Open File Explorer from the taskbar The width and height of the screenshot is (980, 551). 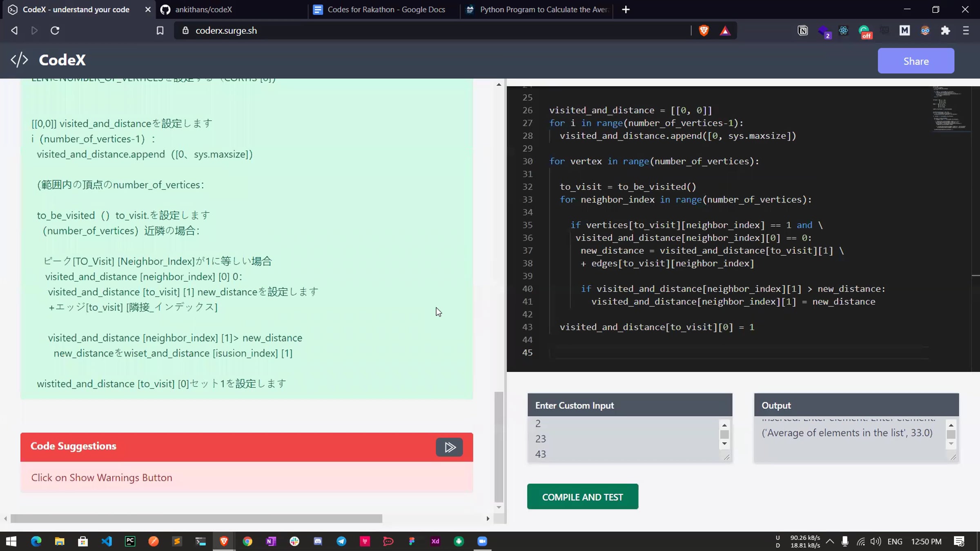point(60,541)
